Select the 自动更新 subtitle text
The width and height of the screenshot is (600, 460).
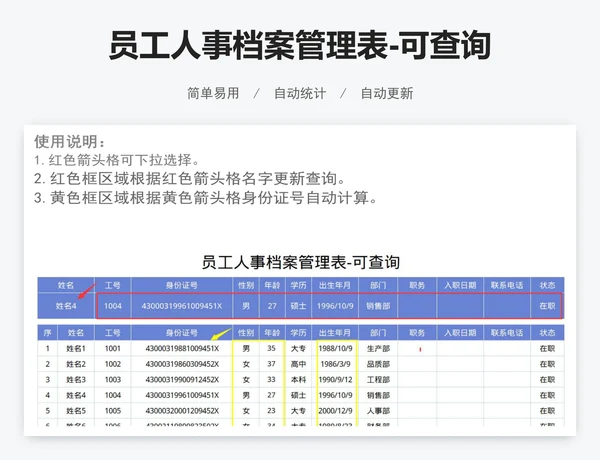(387, 93)
